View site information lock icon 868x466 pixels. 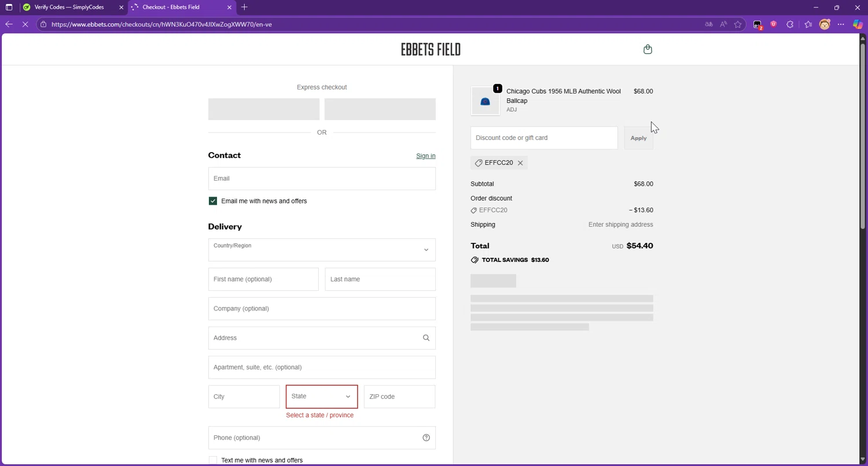pos(43,24)
